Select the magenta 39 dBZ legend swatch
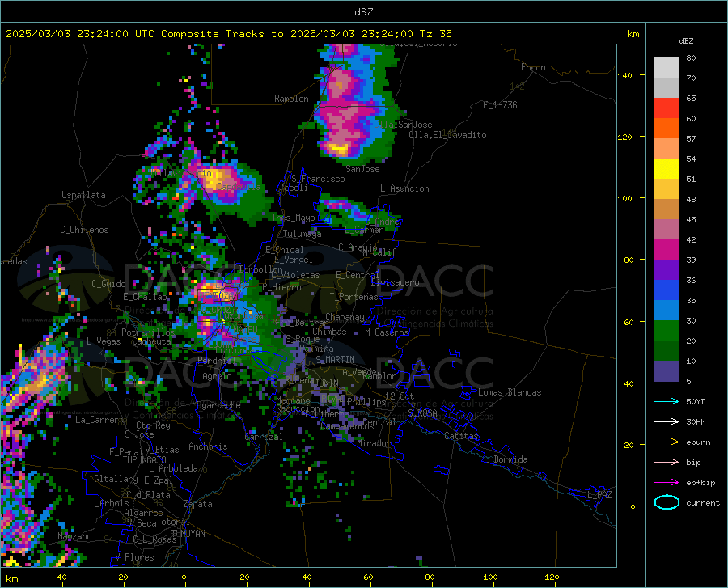Image resolution: width=728 pixels, height=588 pixels. [667, 250]
